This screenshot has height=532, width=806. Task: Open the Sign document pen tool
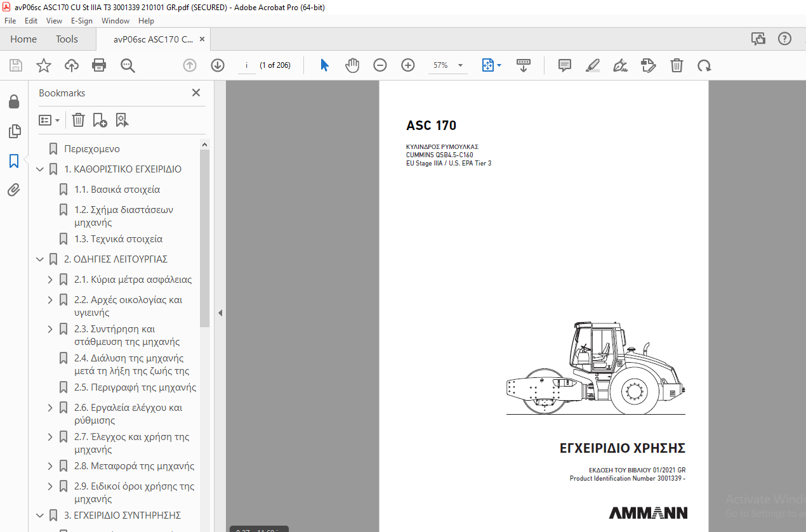point(621,65)
